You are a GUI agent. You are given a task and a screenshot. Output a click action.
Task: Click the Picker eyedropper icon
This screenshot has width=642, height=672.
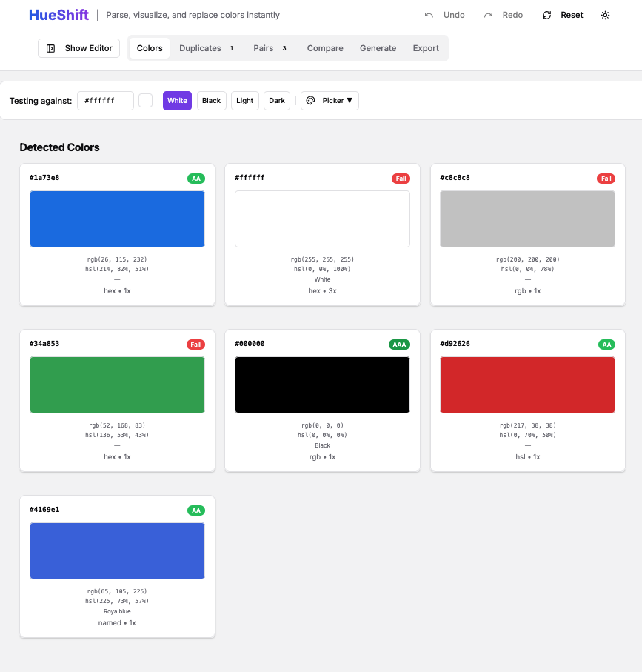click(x=311, y=100)
